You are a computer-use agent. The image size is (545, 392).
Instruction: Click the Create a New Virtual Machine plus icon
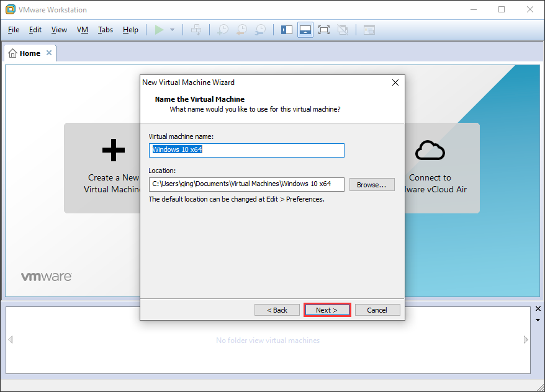click(114, 150)
